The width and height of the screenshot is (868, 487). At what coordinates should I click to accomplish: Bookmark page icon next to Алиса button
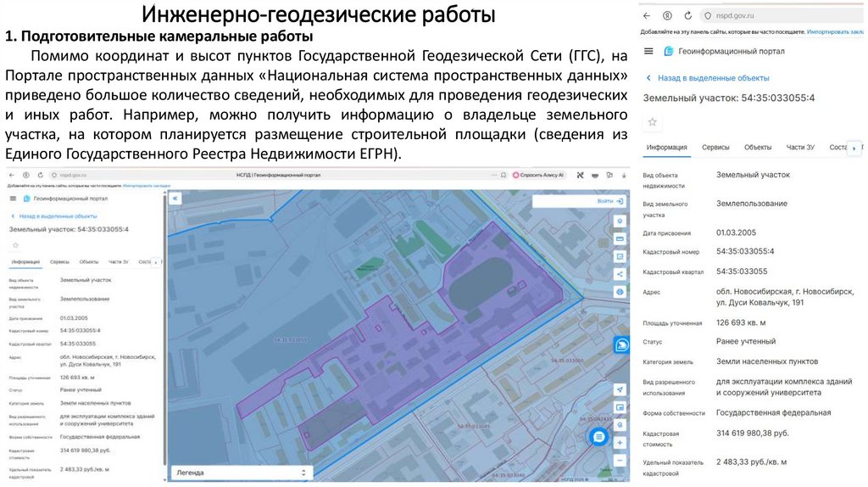tap(504, 175)
